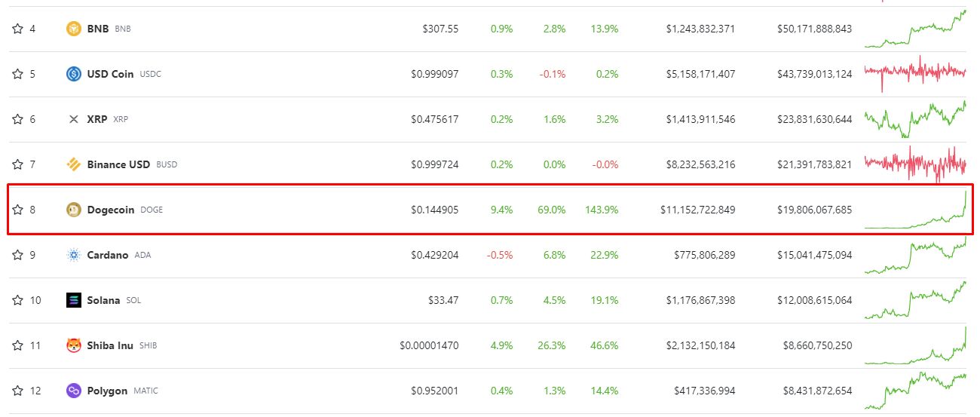Select Dogecoin price $0.144905
Screen dimensions: 980x417
click(434, 210)
